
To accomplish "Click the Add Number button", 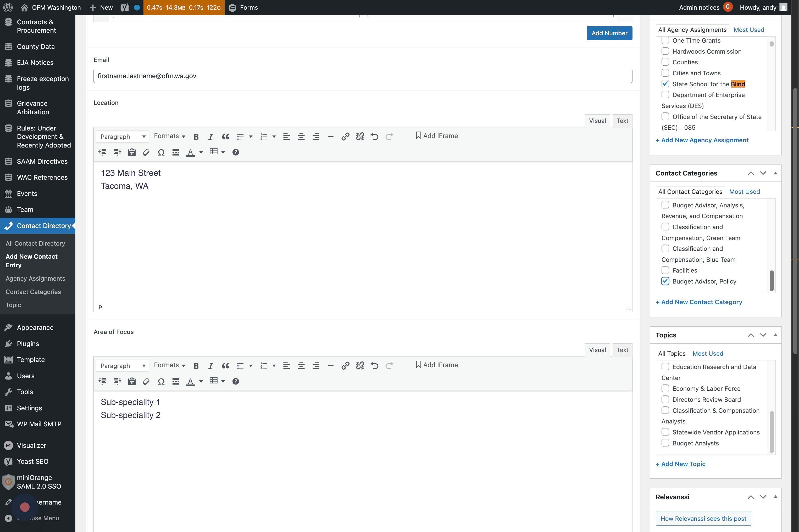I will 609,33.
